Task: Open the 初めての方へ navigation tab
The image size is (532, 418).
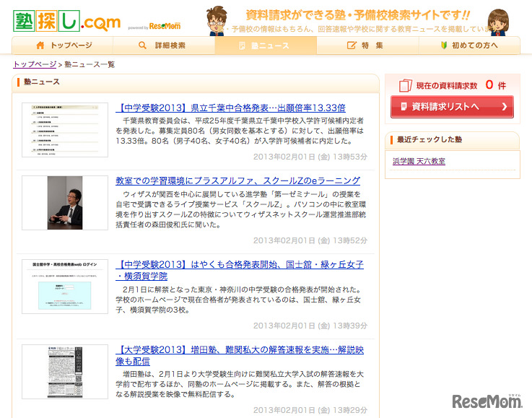Action: [x=469, y=45]
